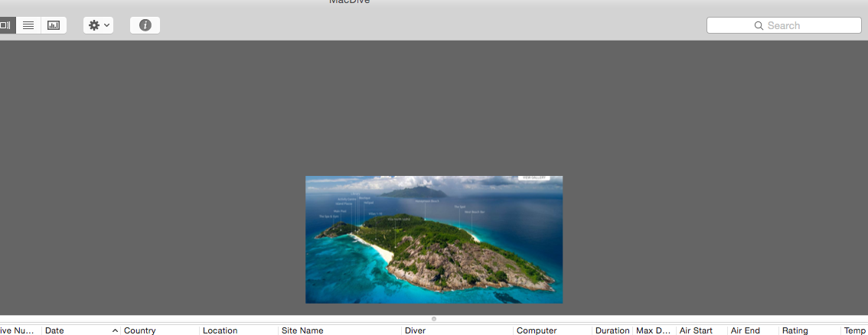
Task: Click the info inspector button
Action: tap(145, 25)
